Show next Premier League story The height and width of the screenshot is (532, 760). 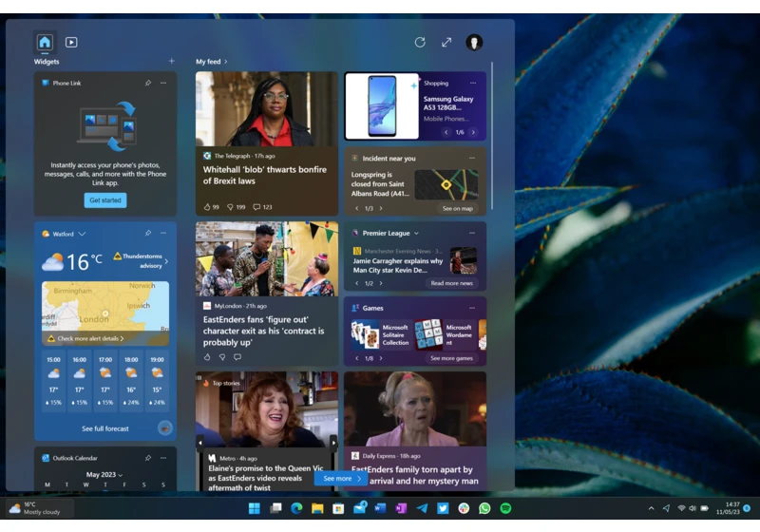tap(381, 283)
